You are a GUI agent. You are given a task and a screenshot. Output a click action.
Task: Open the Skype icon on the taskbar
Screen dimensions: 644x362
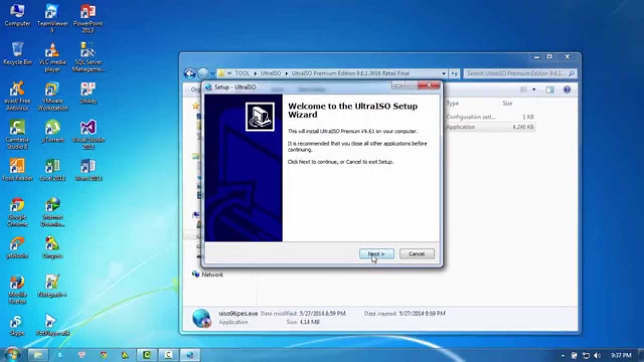click(60, 355)
